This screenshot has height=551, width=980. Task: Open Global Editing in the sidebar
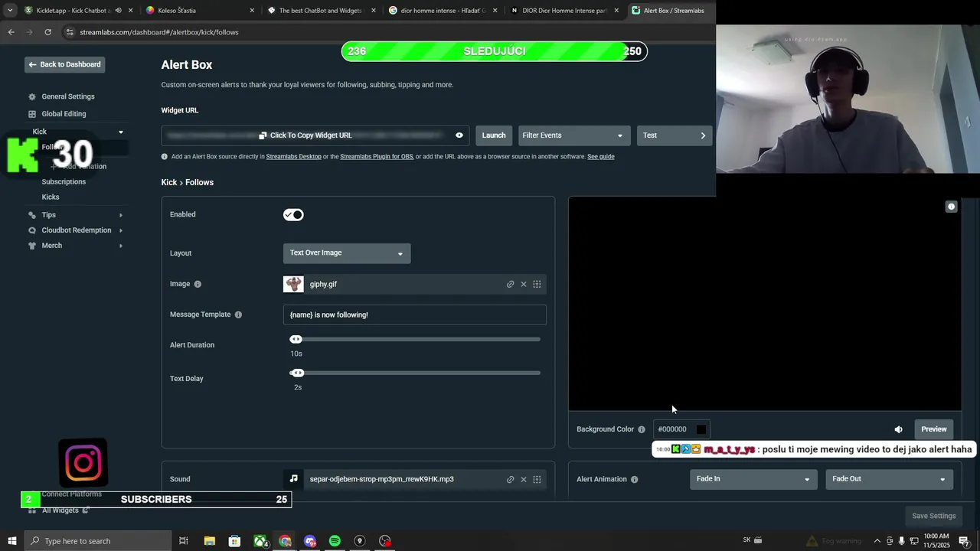[x=64, y=114]
